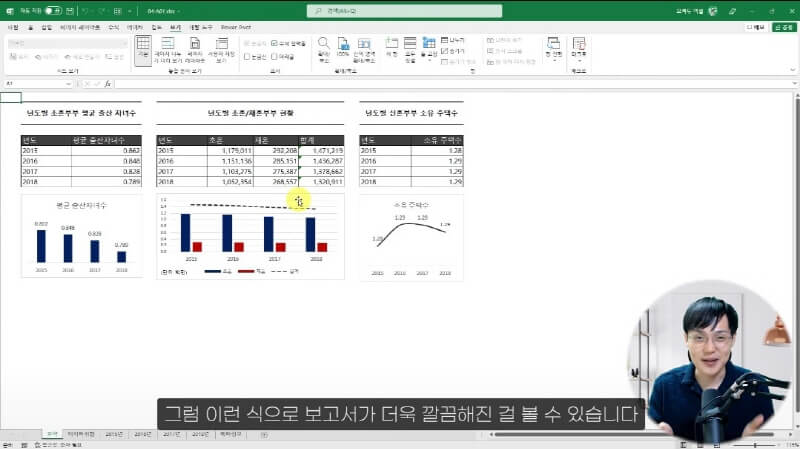800x449 pixels.
Task: Open Customize Quick Access Toolbar dropdown
Action: point(130,11)
